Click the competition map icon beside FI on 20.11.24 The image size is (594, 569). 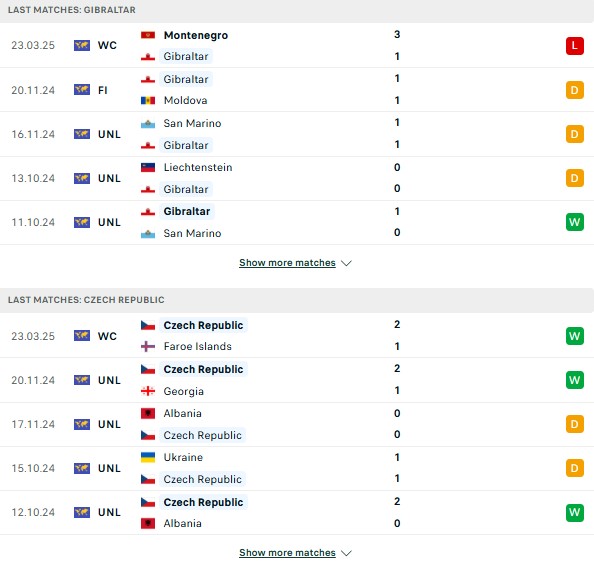click(x=82, y=90)
